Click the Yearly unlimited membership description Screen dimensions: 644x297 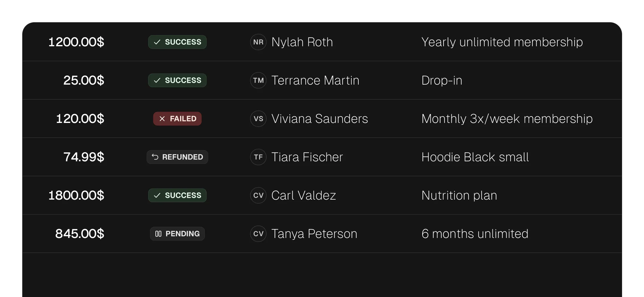point(502,42)
